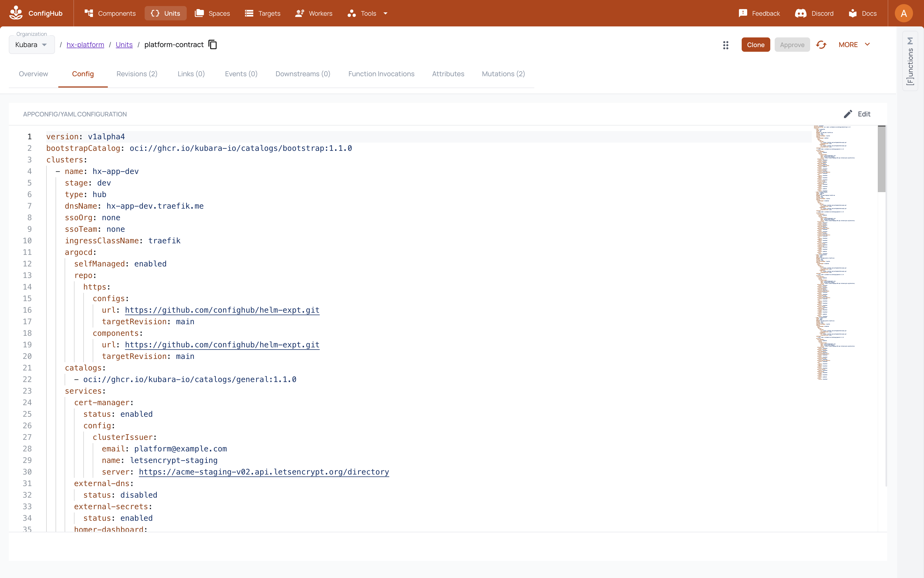Open the Mutations (2) tab

click(x=503, y=74)
